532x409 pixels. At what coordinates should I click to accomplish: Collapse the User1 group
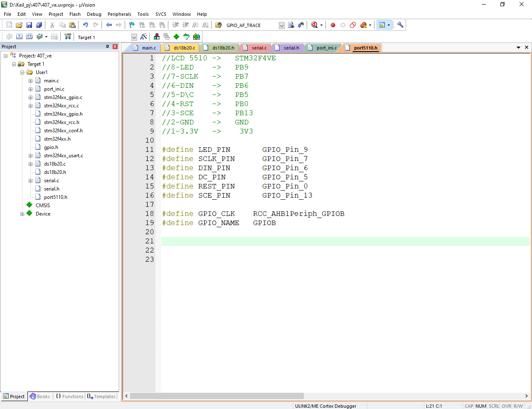[22, 72]
